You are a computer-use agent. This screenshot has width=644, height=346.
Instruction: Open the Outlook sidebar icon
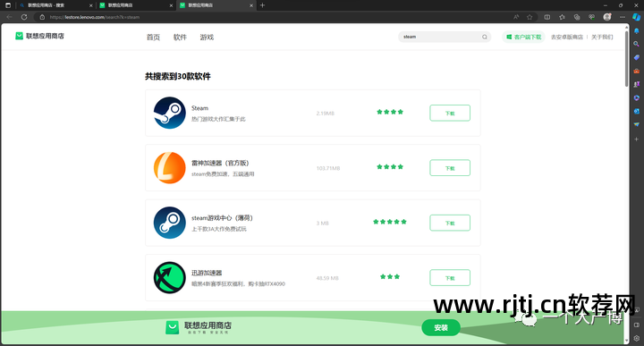(636, 111)
